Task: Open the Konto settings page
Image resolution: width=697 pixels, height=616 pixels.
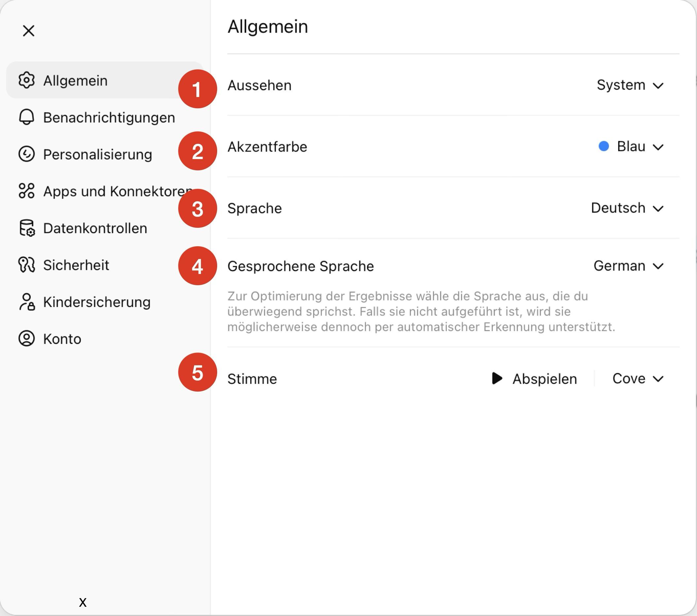Action: pos(62,339)
